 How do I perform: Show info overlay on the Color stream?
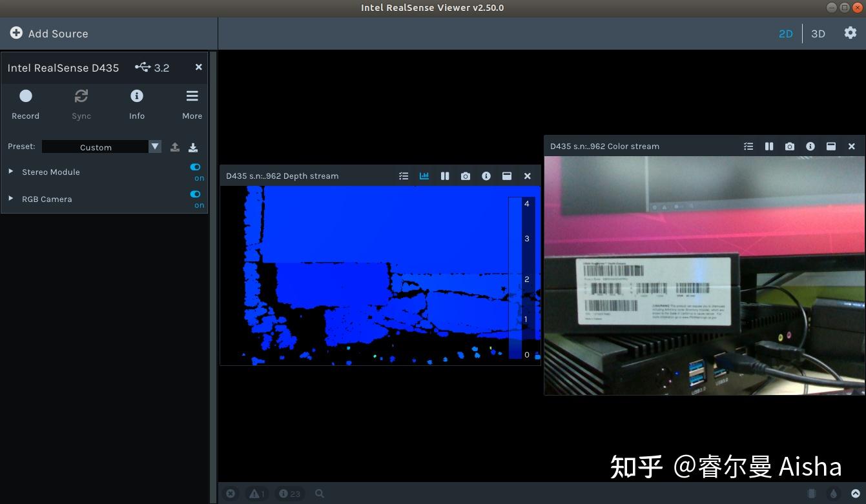pyautogui.click(x=810, y=146)
